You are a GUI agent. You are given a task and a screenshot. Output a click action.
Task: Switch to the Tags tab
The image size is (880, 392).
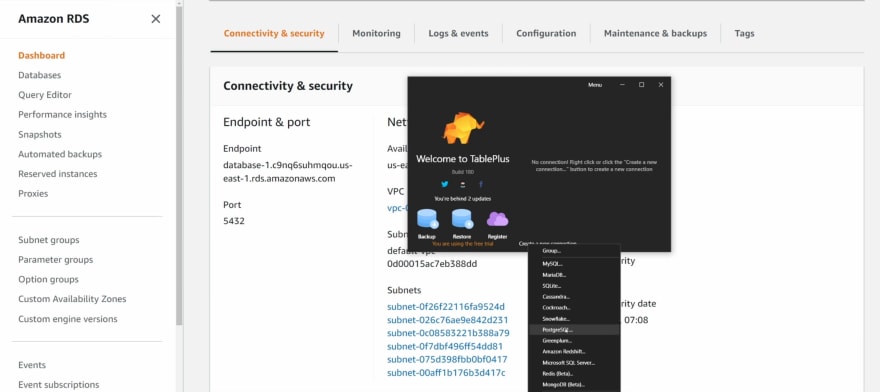click(x=744, y=34)
